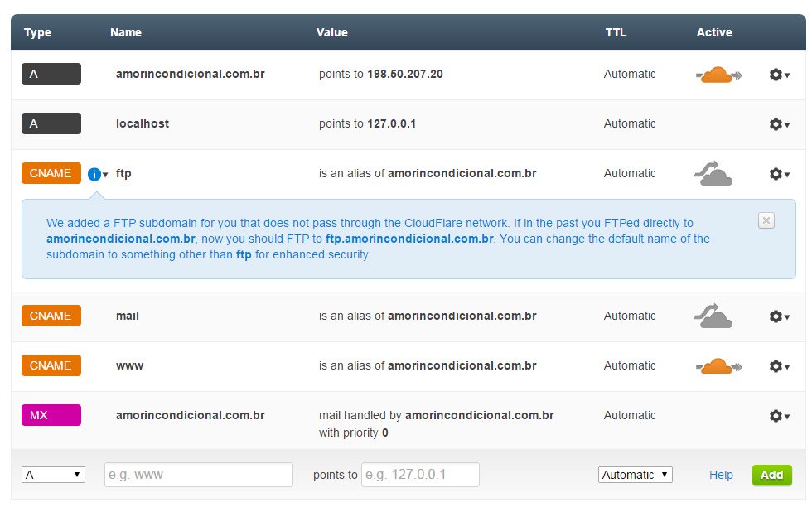Click the ftp record name
Screen dimensions: 812x512
pyautogui.click(x=123, y=173)
